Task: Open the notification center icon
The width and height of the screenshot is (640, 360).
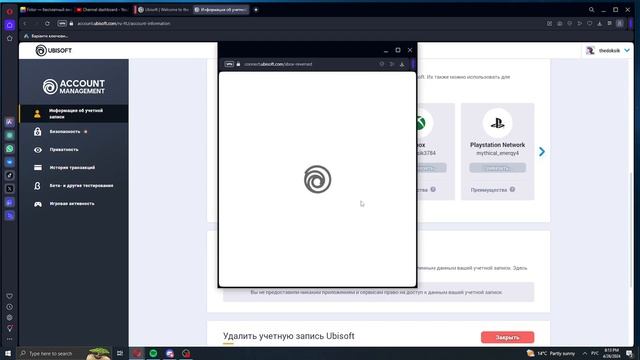Action: pyautogui.click(x=629, y=353)
